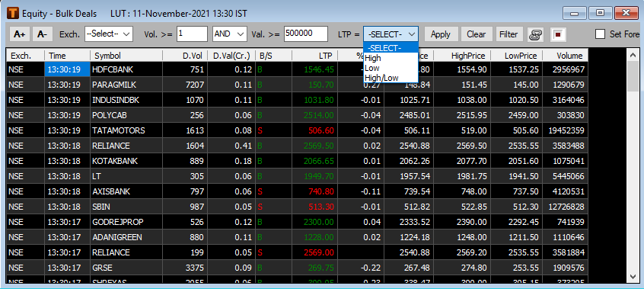Click the Apply button
The height and width of the screenshot is (289, 644).
[x=440, y=34]
